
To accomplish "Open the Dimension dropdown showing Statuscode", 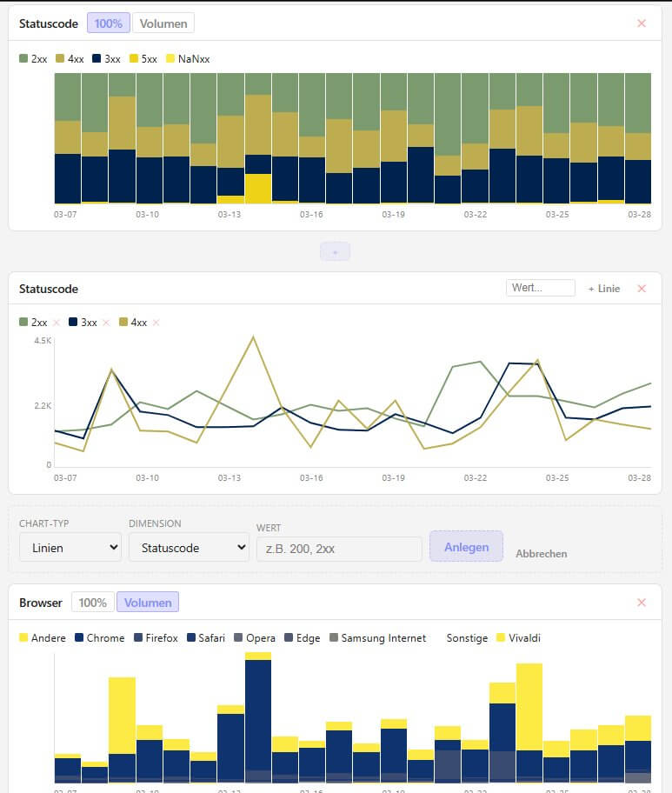I will [189, 546].
